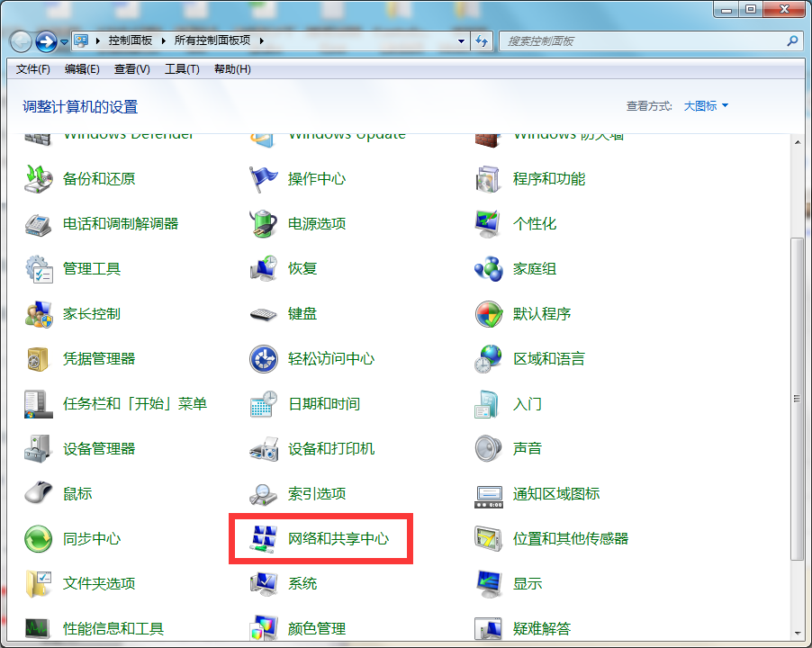Click the 索引选项 magnifier icon
The image size is (812, 648).
(264, 494)
